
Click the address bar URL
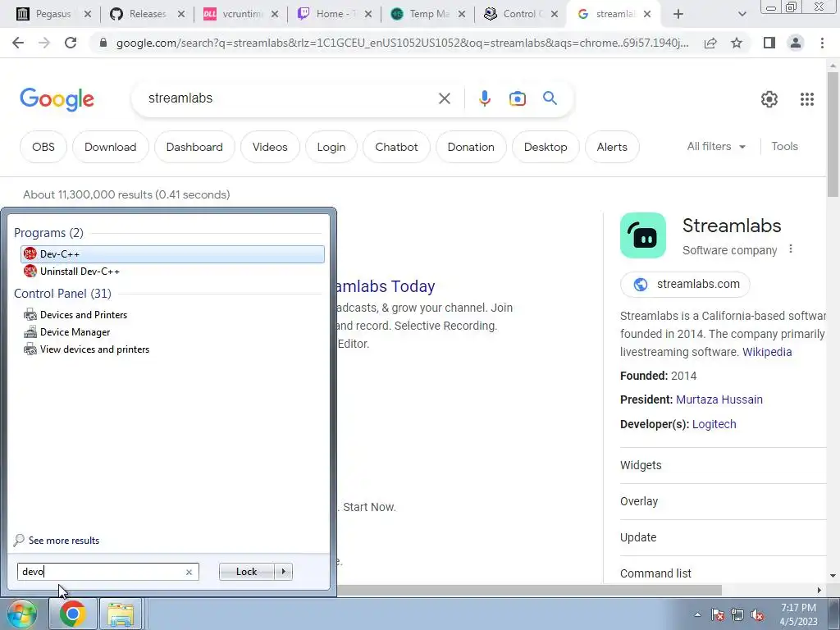402,43
